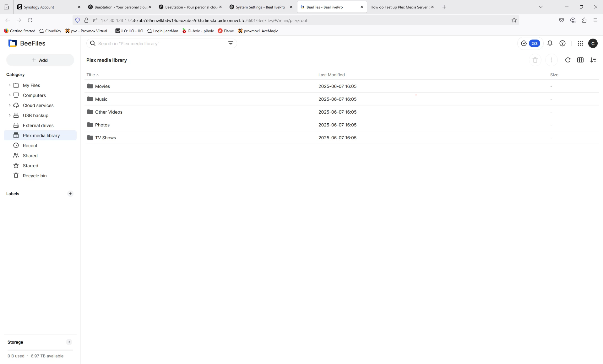603x364 pixels.
Task: Open the iLO bookmark
Action: tap(129, 31)
